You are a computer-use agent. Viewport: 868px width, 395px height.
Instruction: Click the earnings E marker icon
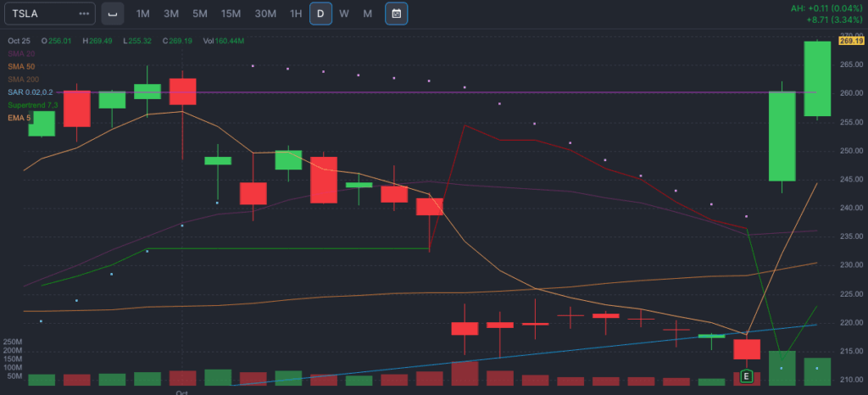[x=747, y=376]
